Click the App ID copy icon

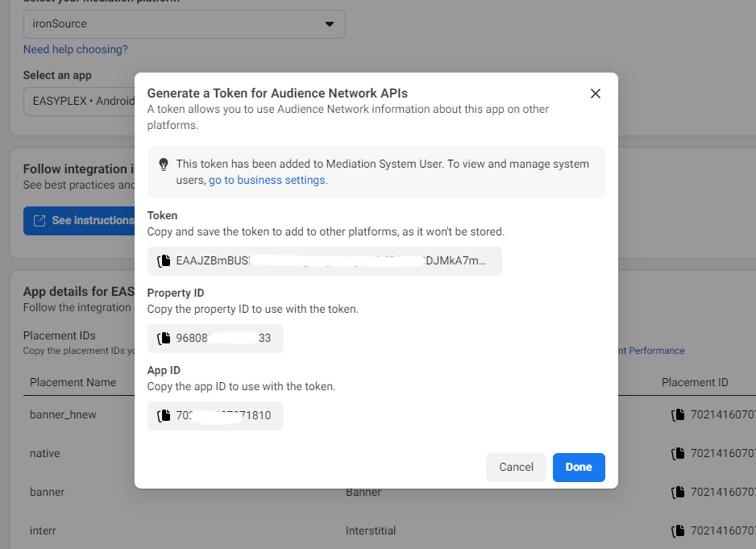click(x=164, y=416)
